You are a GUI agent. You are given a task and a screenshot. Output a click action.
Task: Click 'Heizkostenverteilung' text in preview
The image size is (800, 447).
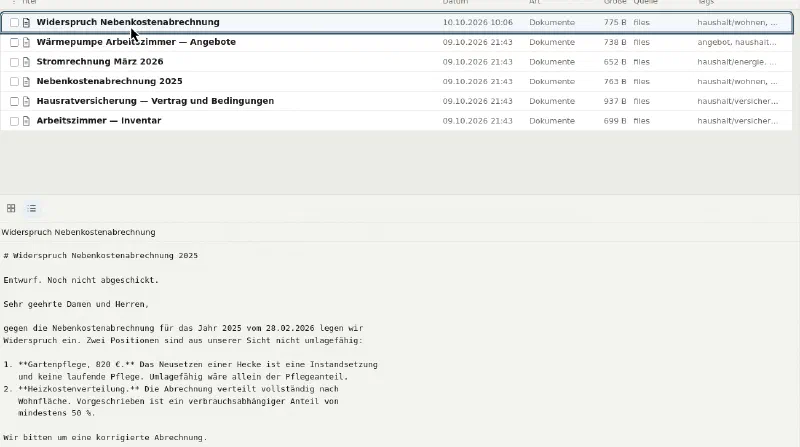pos(77,389)
